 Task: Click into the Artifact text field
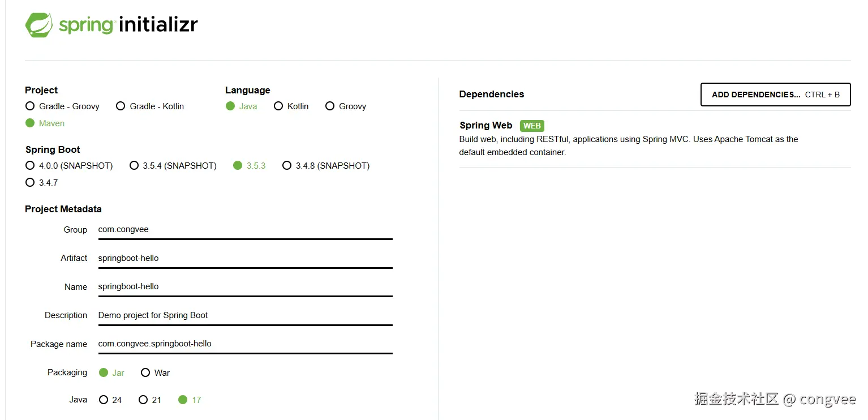[x=244, y=258]
